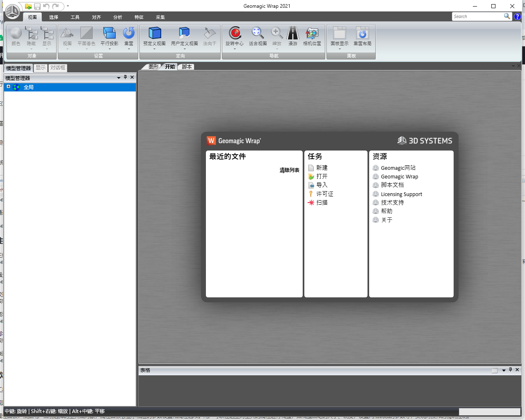Viewport: 525px width, 420px height.
Task: Switch to the 脚本 viewport tab
Action: pos(187,66)
